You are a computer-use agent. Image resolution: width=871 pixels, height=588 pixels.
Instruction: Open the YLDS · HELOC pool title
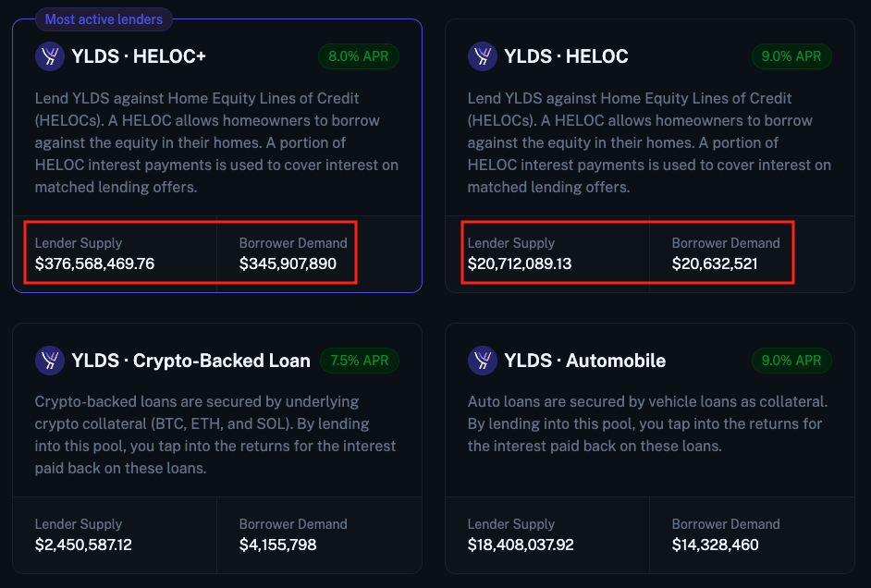pyautogui.click(x=566, y=56)
